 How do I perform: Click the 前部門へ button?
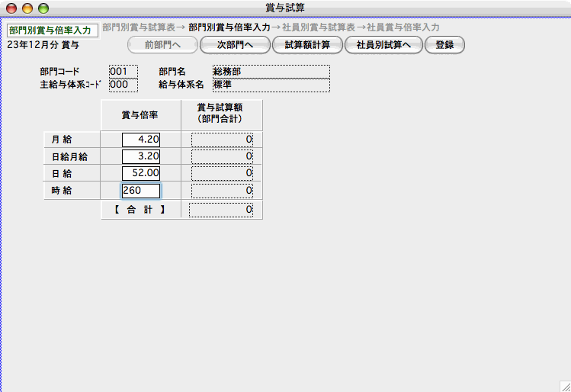(162, 45)
